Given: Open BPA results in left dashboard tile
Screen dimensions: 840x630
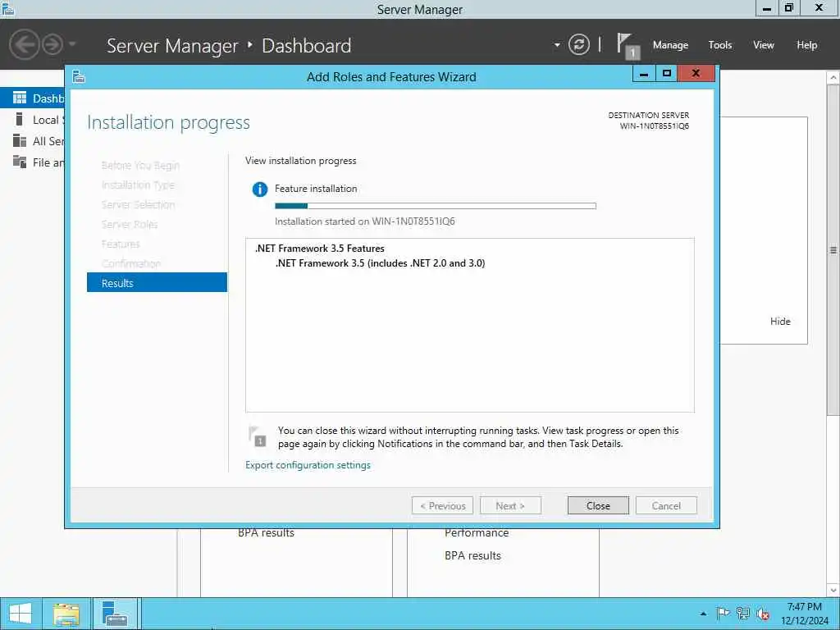Looking at the screenshot, I should pos(266,533).
